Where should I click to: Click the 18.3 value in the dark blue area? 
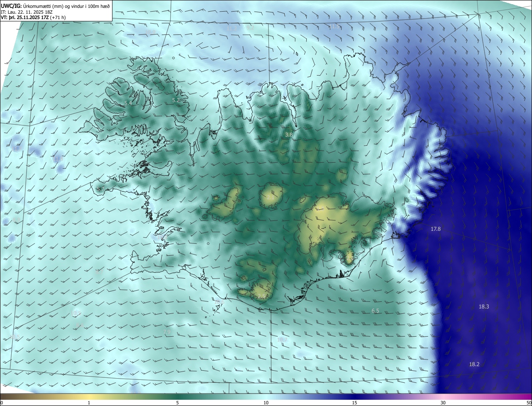click(484, 307)
